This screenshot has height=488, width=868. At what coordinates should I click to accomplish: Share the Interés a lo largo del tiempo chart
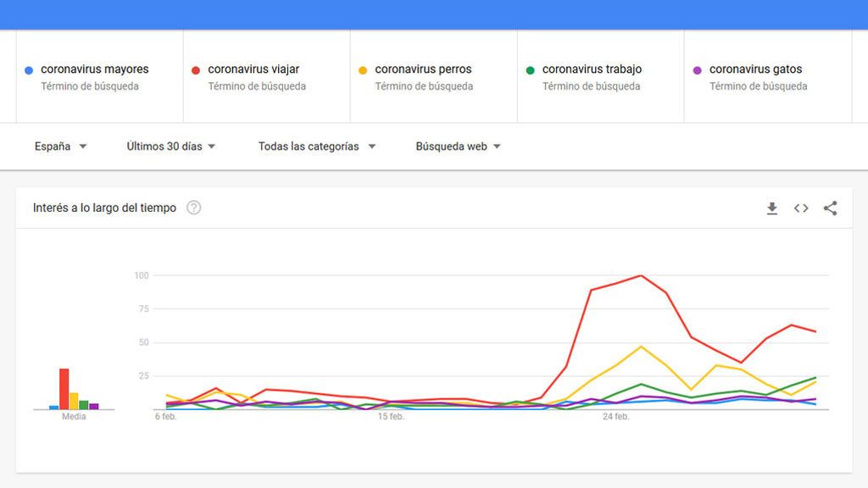830,208
